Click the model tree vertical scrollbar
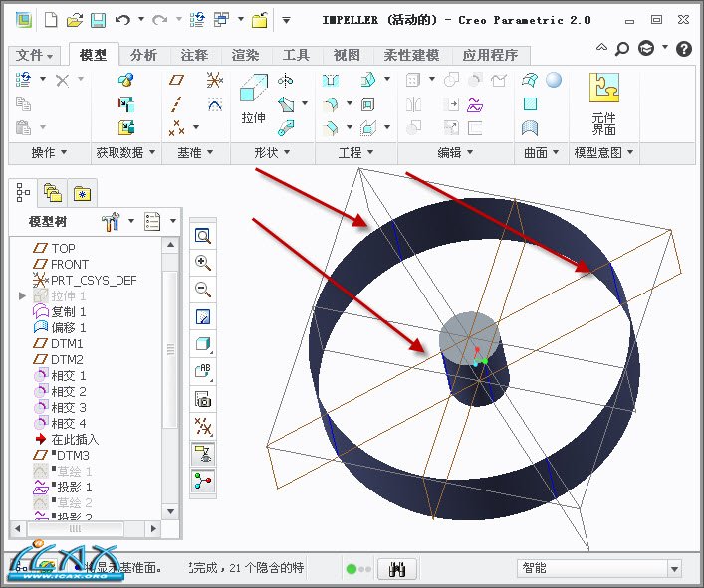This screenshot has width=704, height=588. (170, 348)
